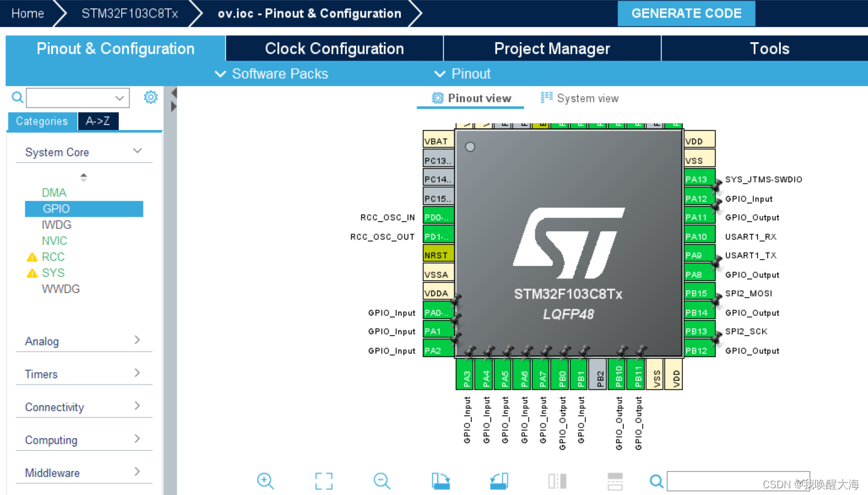Click the pin search magnifier icon
This screenshot has height=495, width=868.
coord(656,481)
